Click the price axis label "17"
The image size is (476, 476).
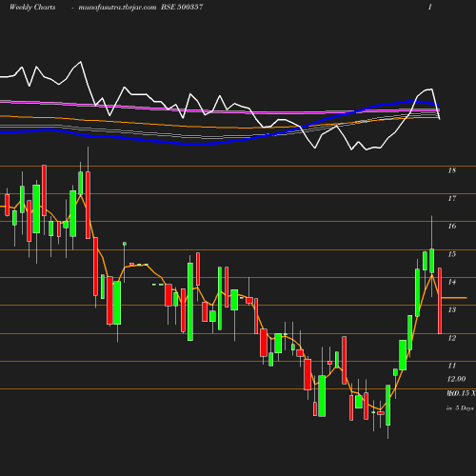452,199
